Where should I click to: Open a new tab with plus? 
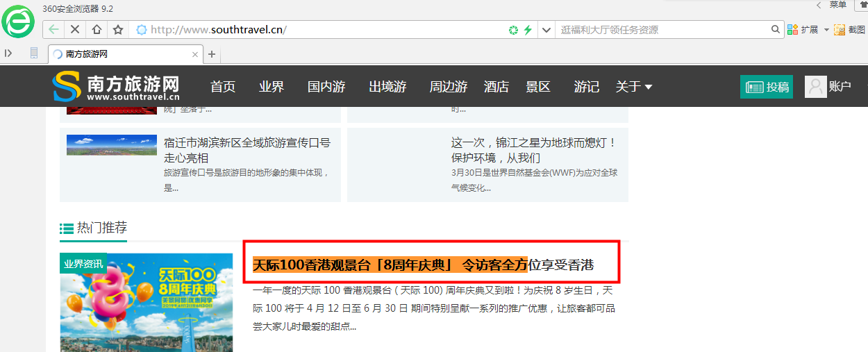click(x=212, y=54)
